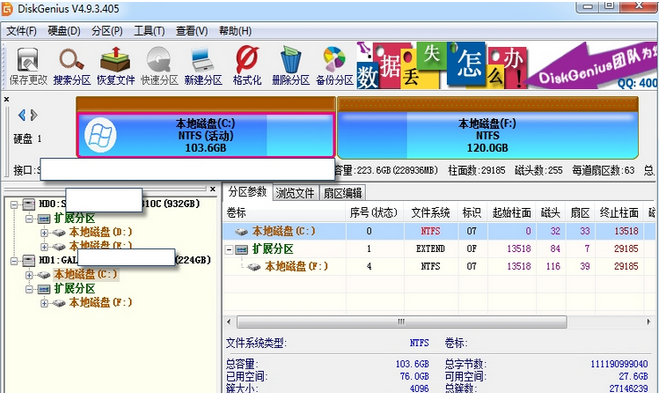Screen dimensions: 664x393
Task: Expand 本地磁盘(D:) in the tree
Action: pyautogui.click(x=44, y=232)
